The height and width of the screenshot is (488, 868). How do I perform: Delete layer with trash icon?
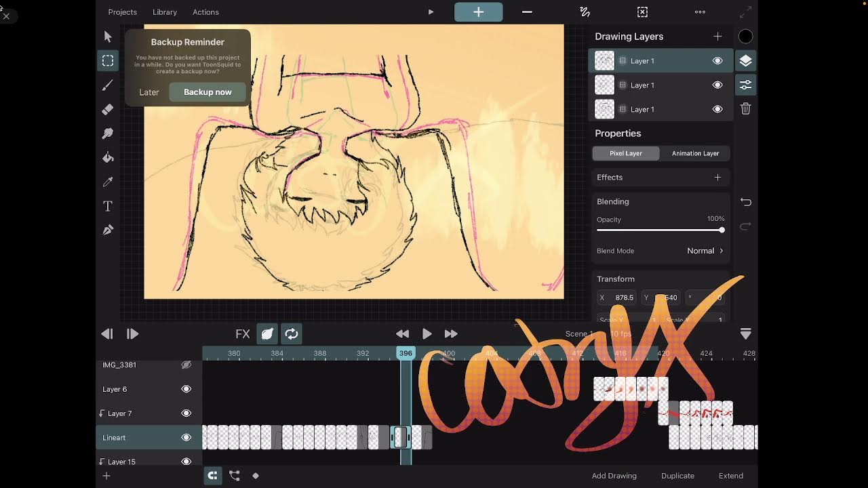click(745, 108)
